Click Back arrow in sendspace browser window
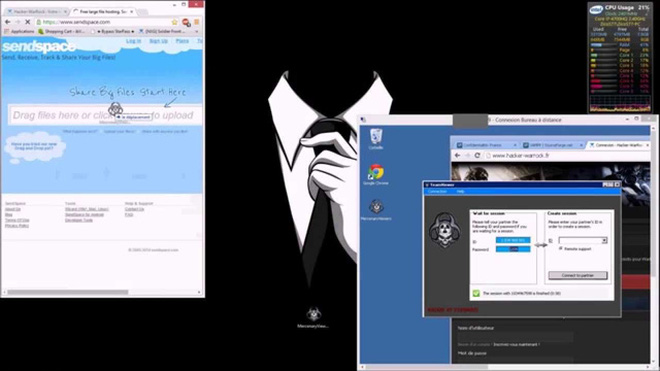660x371 pixels. coord(8,22)
